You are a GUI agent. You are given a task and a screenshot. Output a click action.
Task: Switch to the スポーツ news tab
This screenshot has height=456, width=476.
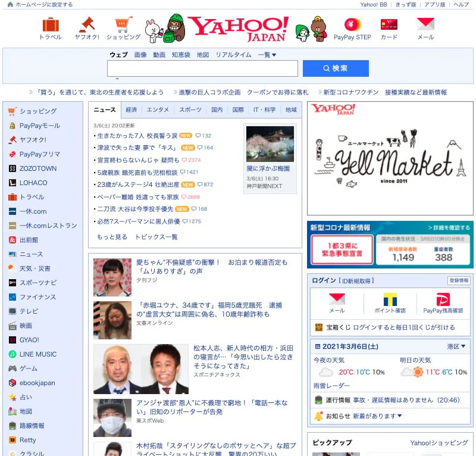point(190,110)
